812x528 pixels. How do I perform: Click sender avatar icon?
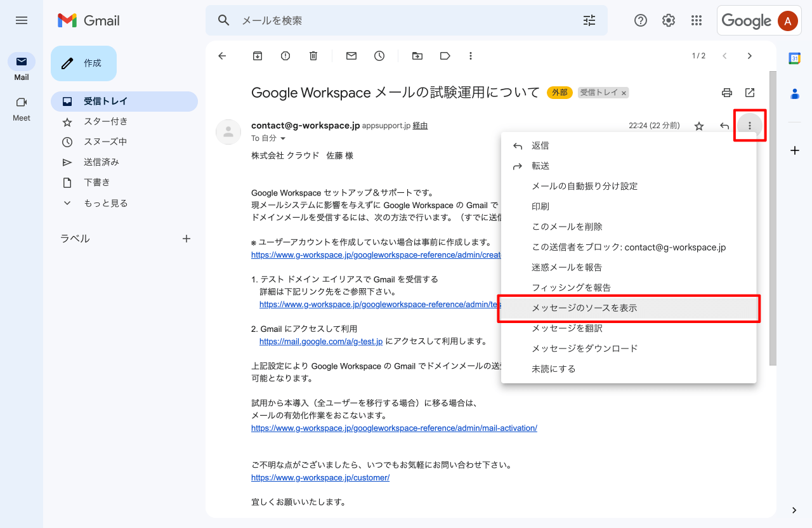228,132
